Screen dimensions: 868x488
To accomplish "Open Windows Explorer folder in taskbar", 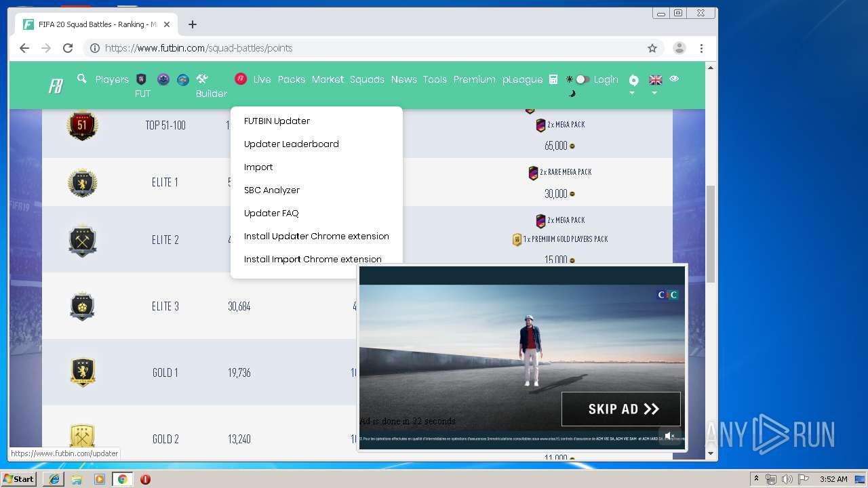I will [77, 479].
